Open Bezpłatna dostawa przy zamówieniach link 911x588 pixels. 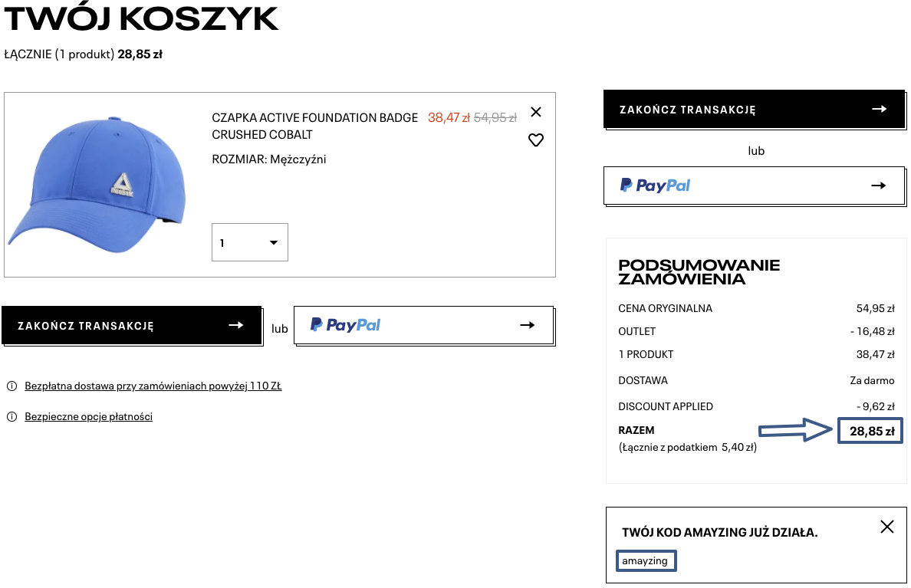click(x=153, y=386)
